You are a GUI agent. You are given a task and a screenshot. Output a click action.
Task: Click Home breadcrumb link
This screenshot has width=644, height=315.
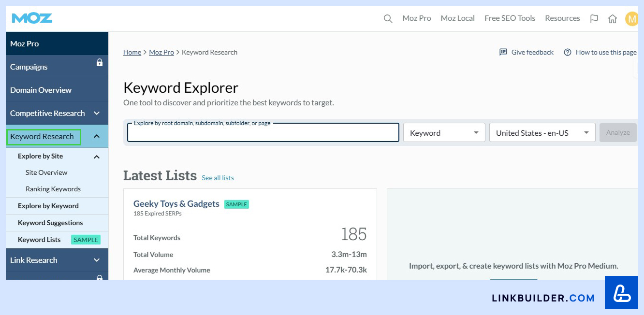point(132,52)
